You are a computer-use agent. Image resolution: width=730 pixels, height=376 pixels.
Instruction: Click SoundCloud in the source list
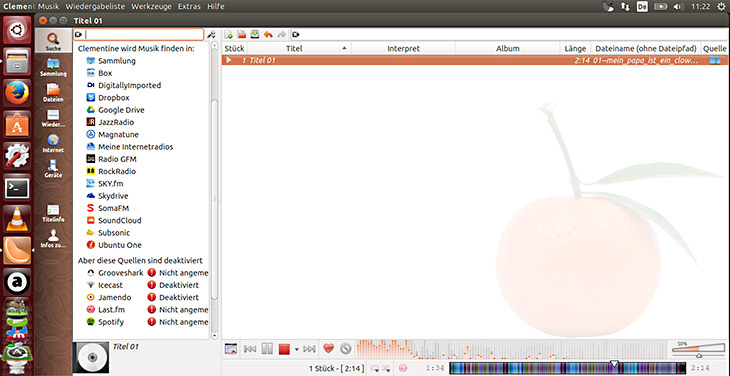click(x=114, y=220)
